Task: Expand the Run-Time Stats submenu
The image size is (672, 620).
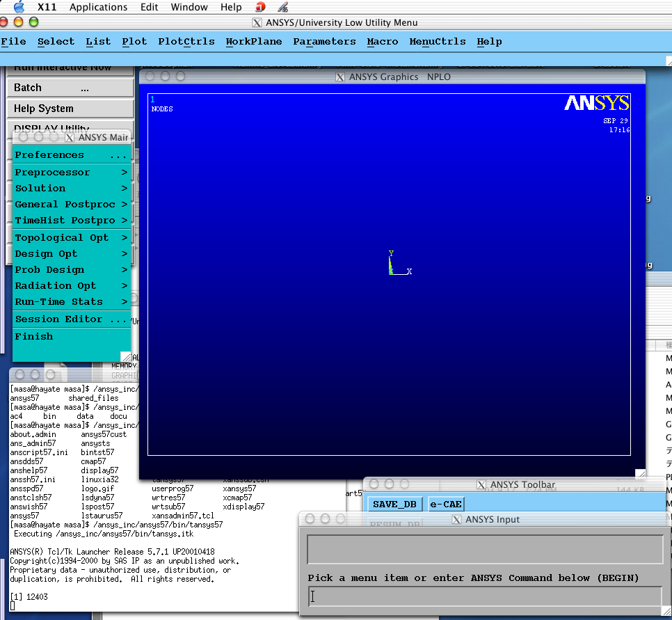Action: tap(71, 302)
